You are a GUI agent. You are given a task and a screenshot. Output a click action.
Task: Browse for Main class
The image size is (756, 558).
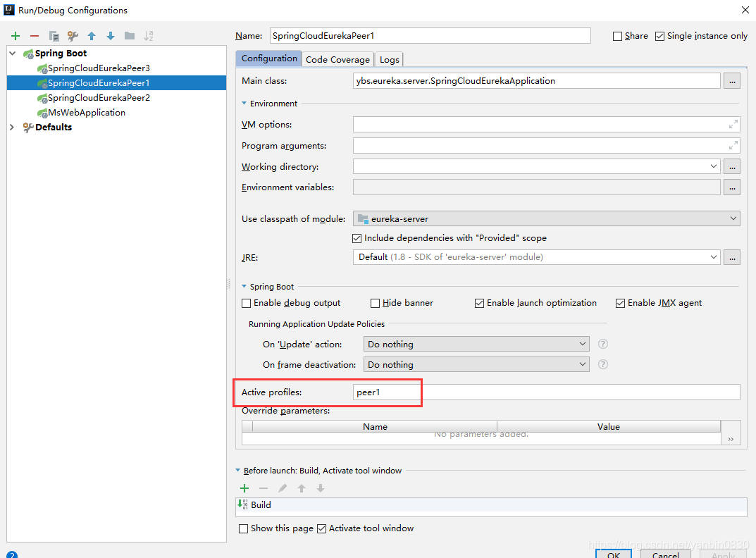click(x=732, y=81)
